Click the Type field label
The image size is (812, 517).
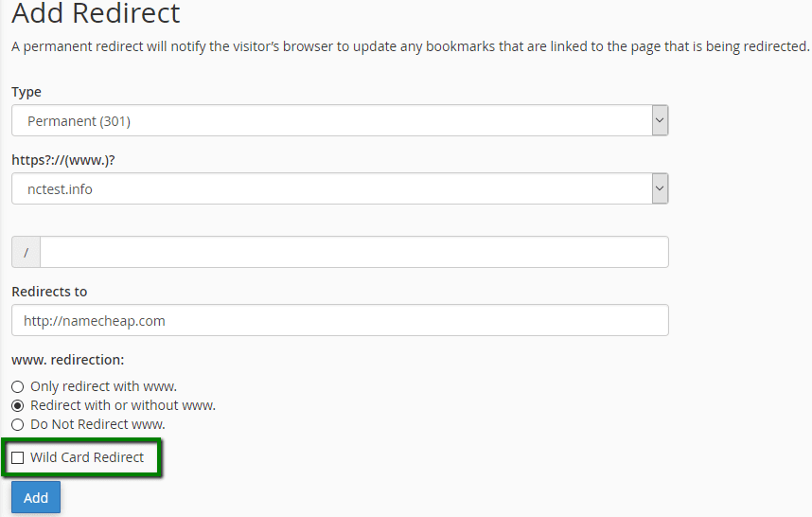pos(26,92)
